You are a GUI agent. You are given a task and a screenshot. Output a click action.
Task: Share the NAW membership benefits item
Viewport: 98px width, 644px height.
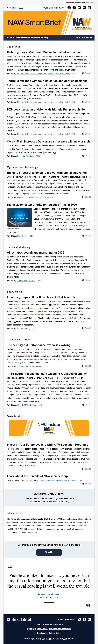point(87,483)
